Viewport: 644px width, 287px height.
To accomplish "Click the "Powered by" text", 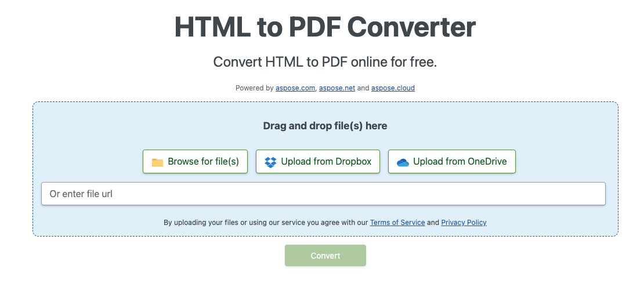I will (254, 88).
